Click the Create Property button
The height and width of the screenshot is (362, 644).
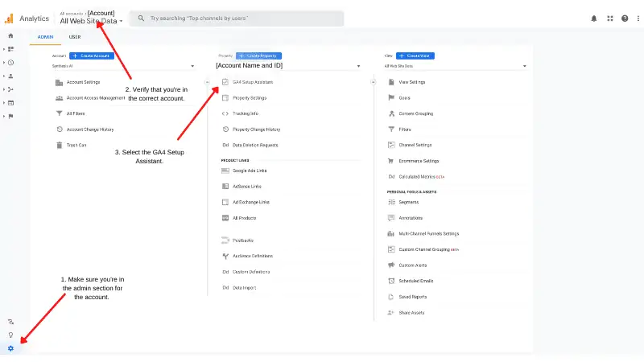pos(258,56)
